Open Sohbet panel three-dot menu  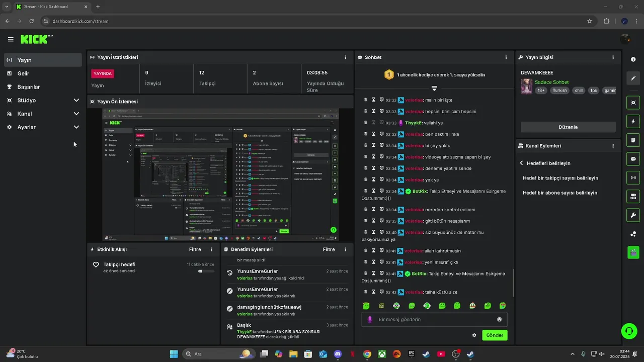(x=506, y=57)
